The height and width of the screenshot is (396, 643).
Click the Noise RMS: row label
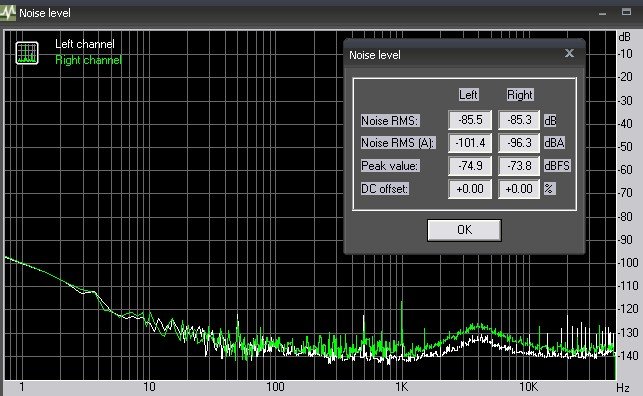coord(390,121)
